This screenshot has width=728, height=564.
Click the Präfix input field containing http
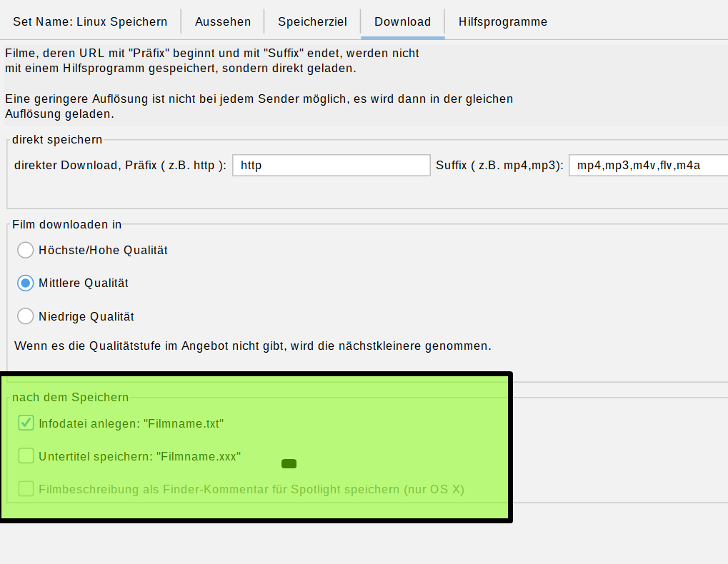(331, 166)
